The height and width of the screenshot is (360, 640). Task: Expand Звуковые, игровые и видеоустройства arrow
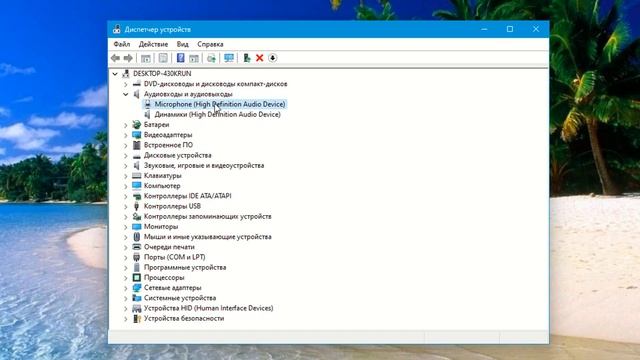(x=126, y=166)
